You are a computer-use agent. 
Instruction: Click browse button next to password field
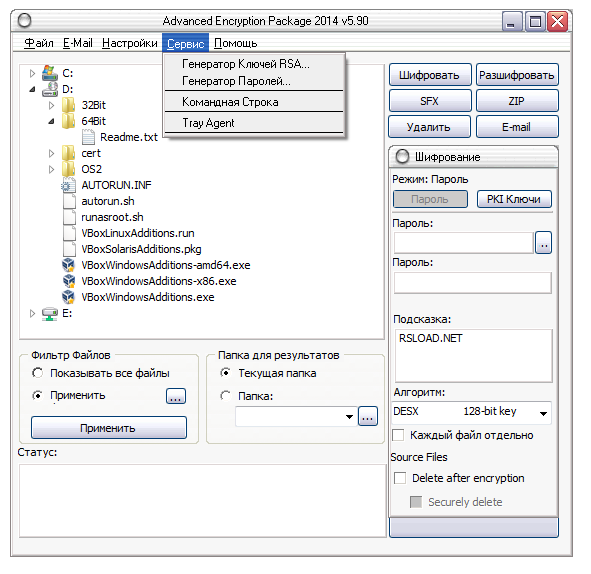click(543, 242)
